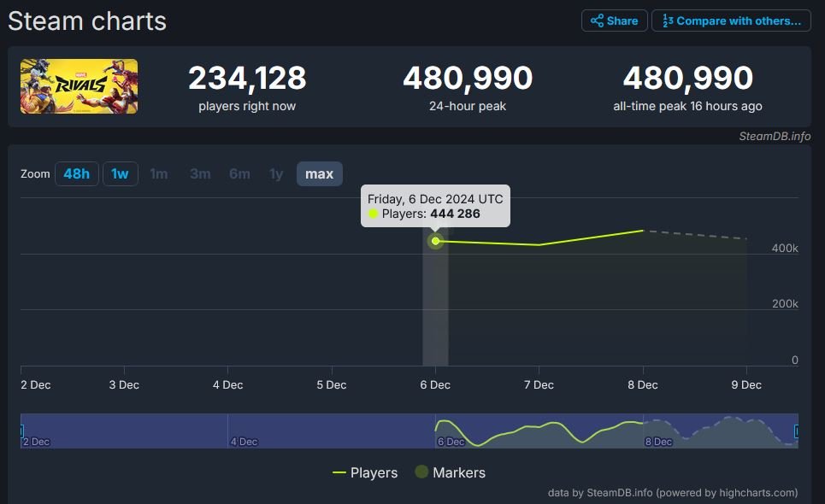Click the disabled 1m zoom option
The image size is (825, 504).
(159, 174)
